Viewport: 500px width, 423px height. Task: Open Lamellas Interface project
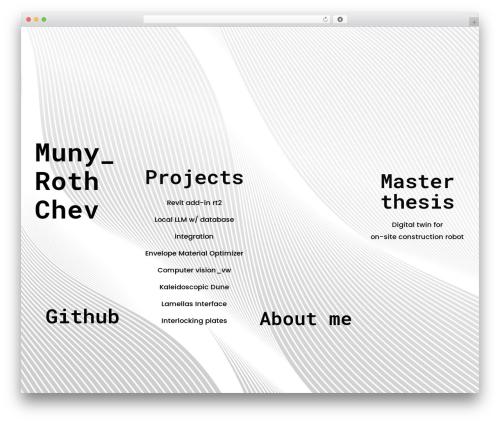coord(194,304)
